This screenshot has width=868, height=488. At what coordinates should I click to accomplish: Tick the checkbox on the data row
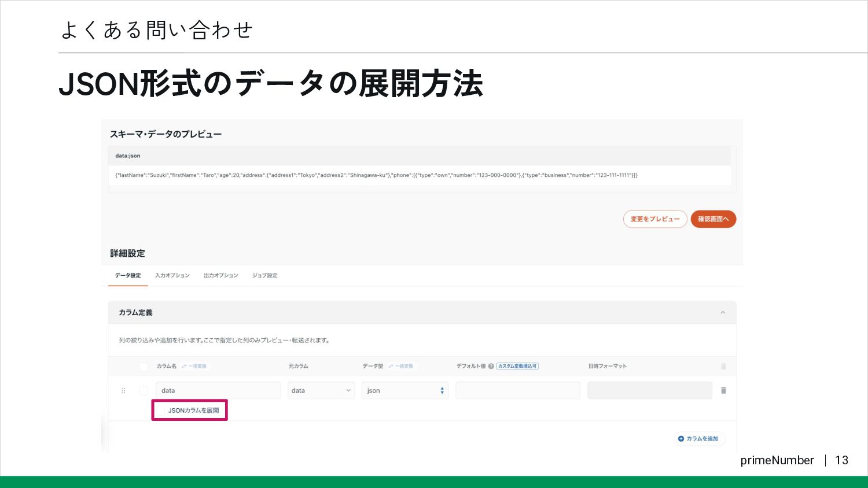point(144,391)
